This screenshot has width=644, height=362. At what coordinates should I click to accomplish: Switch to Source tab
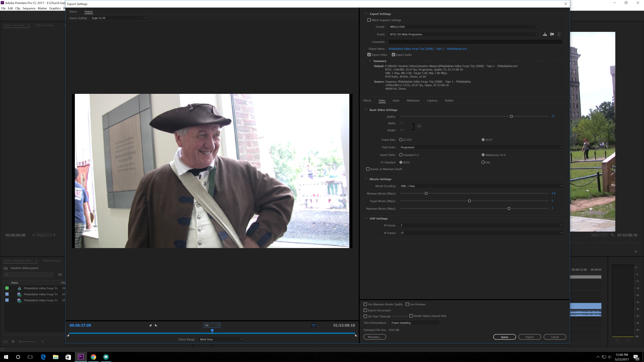[x=73, y=12]
